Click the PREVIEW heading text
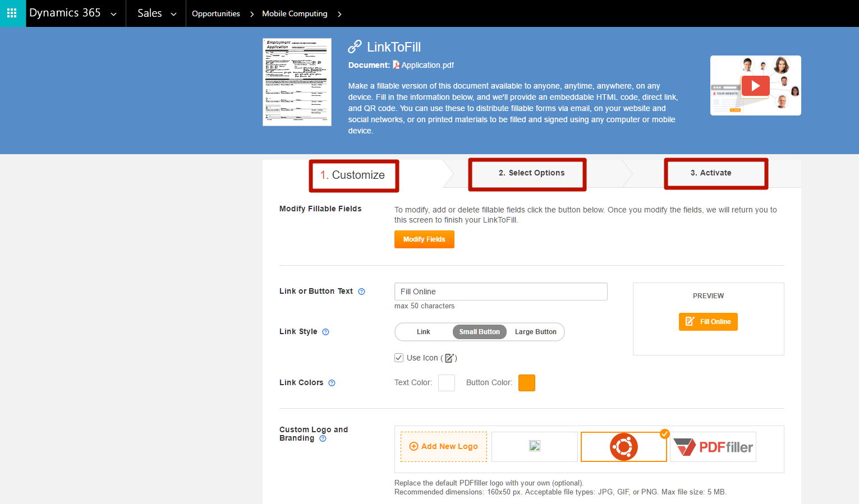This screenshot has width=859, height=504. [709, 296]
